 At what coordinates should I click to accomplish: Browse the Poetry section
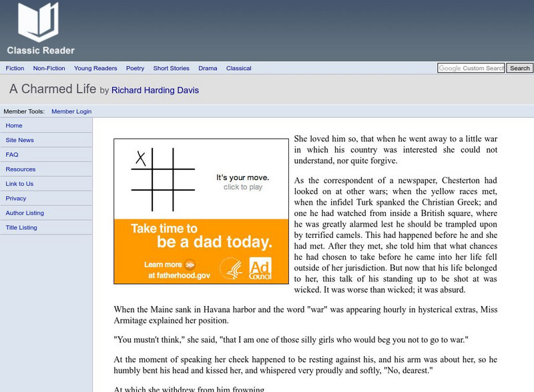tap(135, 68)
